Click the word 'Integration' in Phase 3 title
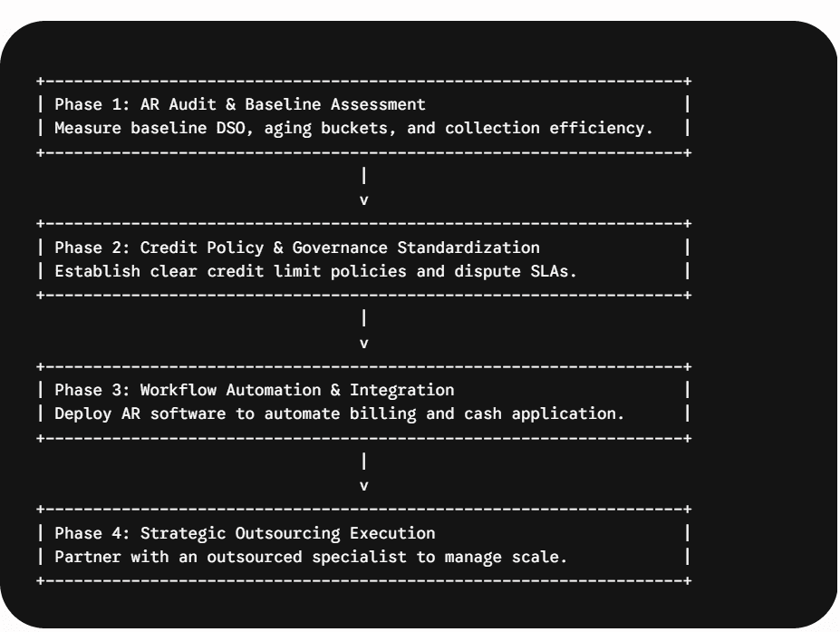 tap(401, 390)
